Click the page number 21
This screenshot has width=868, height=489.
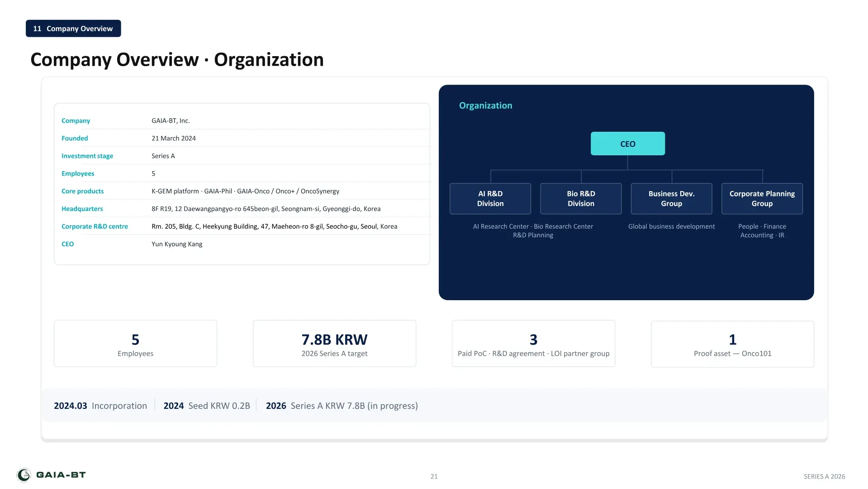(x=434, y=476)
